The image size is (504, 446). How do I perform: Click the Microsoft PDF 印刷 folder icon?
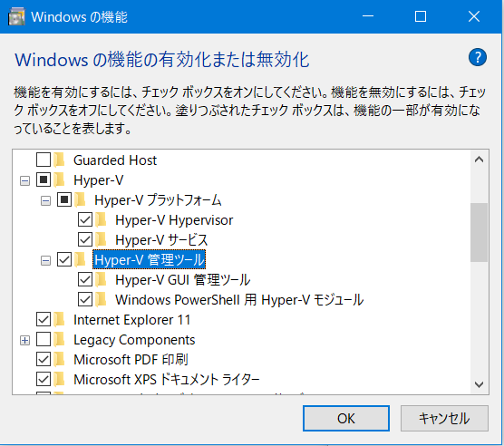60,359
